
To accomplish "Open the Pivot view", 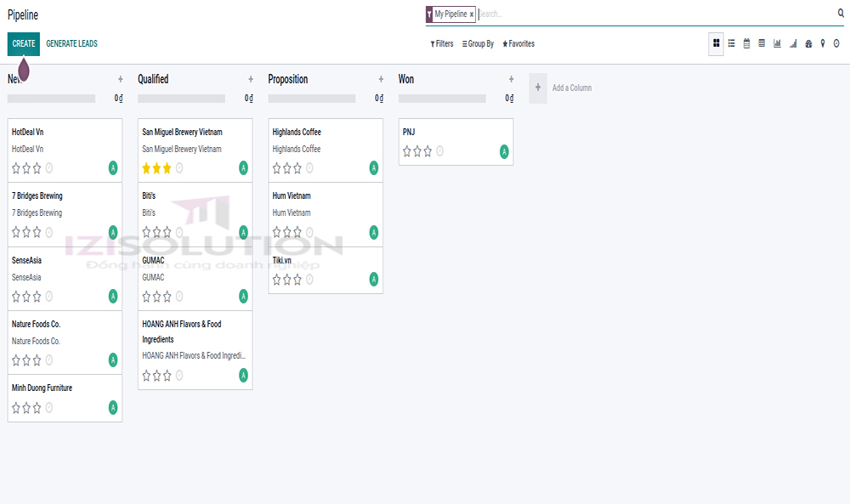I will point(760,43).
